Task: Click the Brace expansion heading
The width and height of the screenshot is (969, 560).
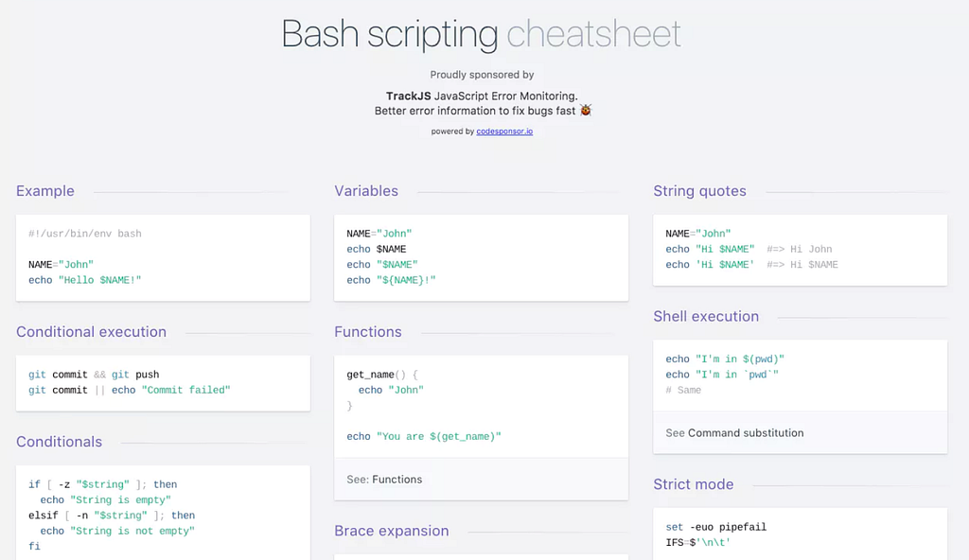Action: (392, 531)
